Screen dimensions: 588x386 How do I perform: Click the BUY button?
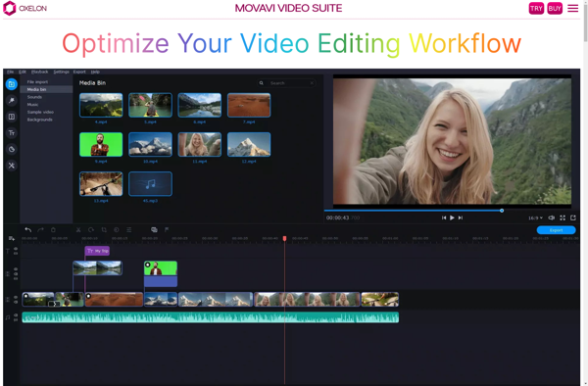555,8
